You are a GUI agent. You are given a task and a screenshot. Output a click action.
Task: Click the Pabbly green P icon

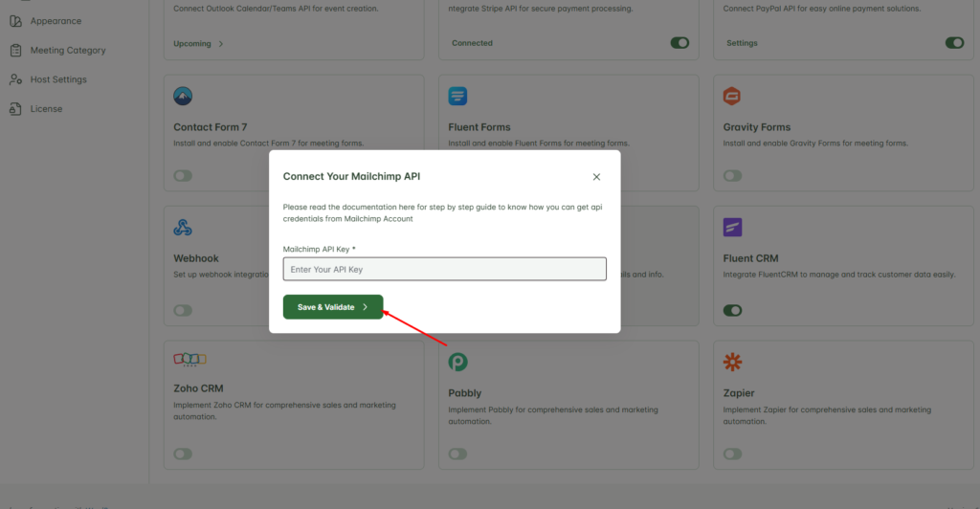tap(457, 362)
